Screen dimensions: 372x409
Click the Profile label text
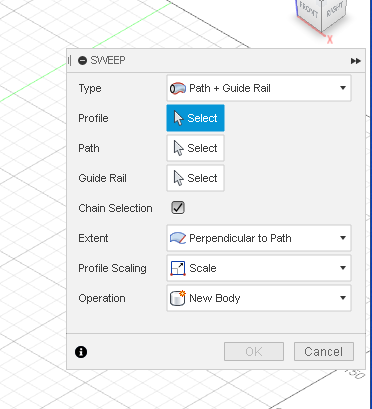point(93,118)
